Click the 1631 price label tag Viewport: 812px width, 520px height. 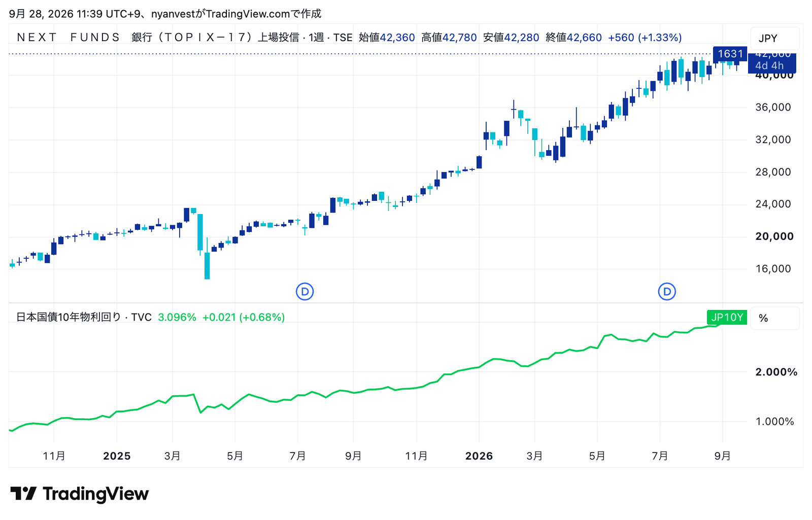click(x=730, y=54)
